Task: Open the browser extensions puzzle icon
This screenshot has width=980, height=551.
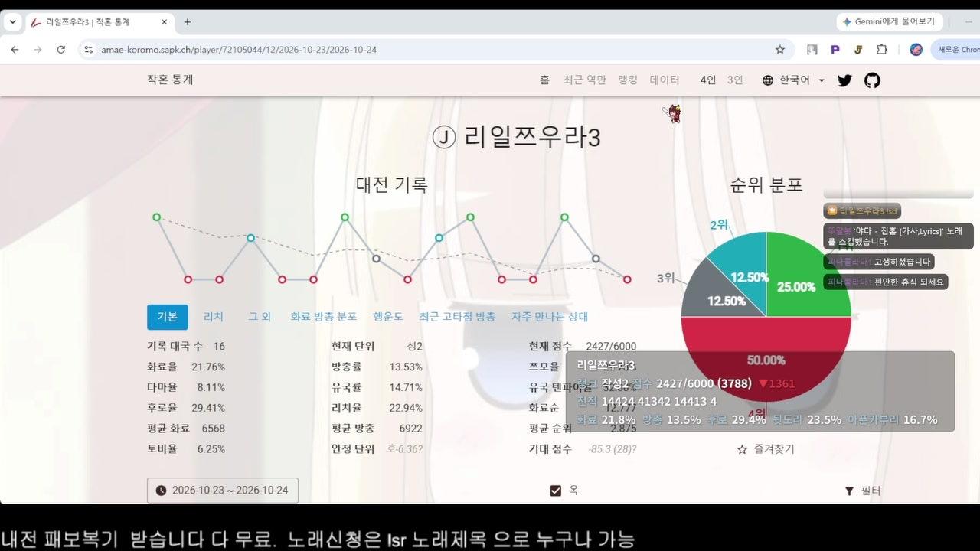Action: (882, 50)
